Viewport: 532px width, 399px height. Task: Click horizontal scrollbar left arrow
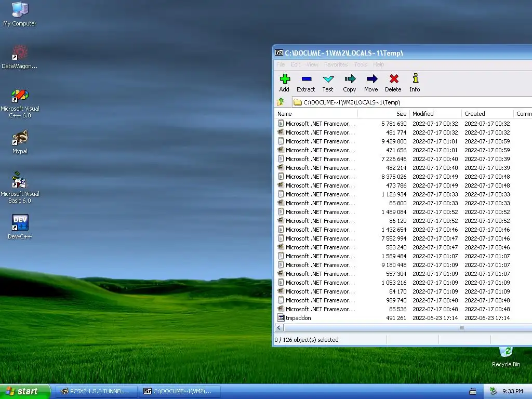279,328
